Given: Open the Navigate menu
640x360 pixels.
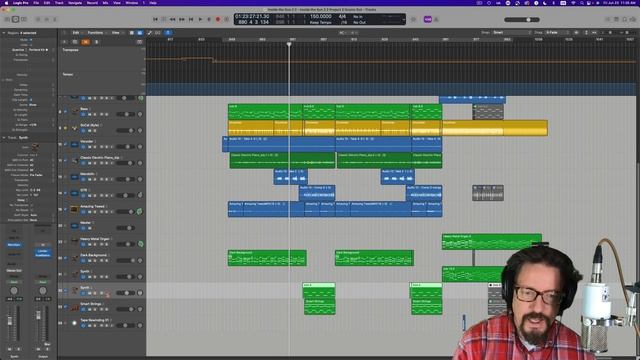Looking at the screenshot, I should tap(75, 3).
